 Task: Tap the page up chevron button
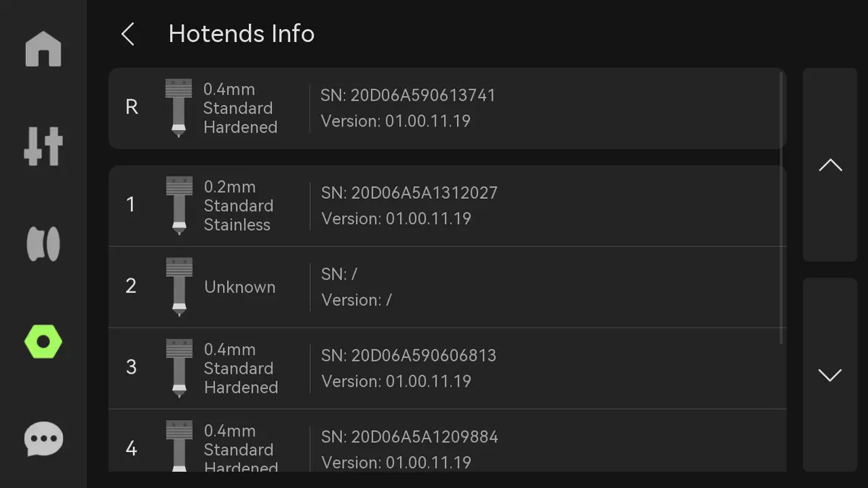pyautogui.click(x=830, y=165)
